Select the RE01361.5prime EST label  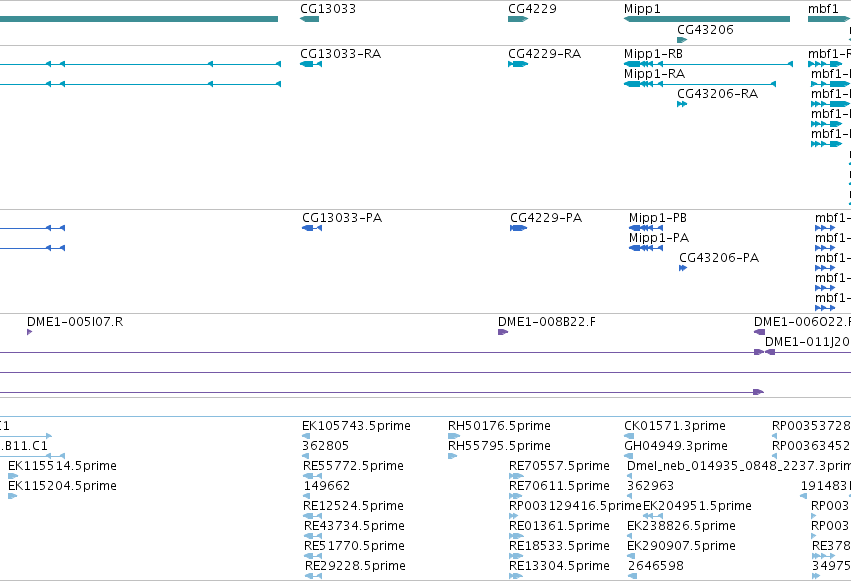click(x=559, y=526)
